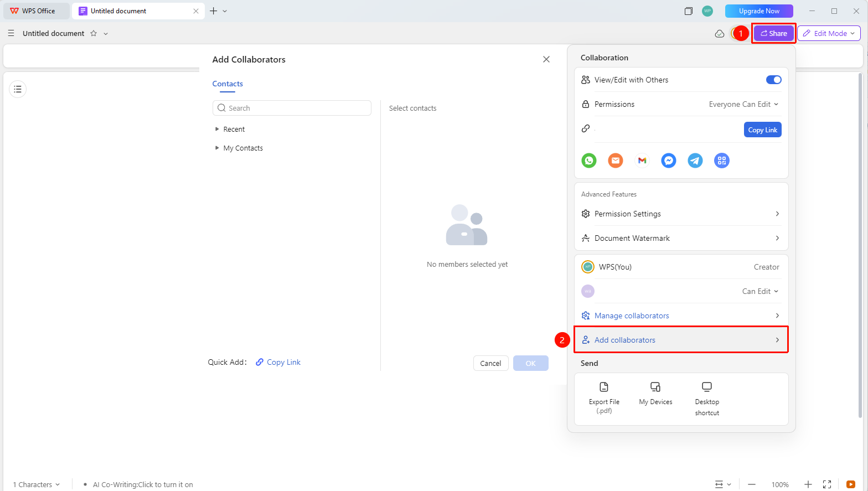Screen dimensions: 868x491
Task: Switch to the WPS Office tab
Action: pos(37,11)
